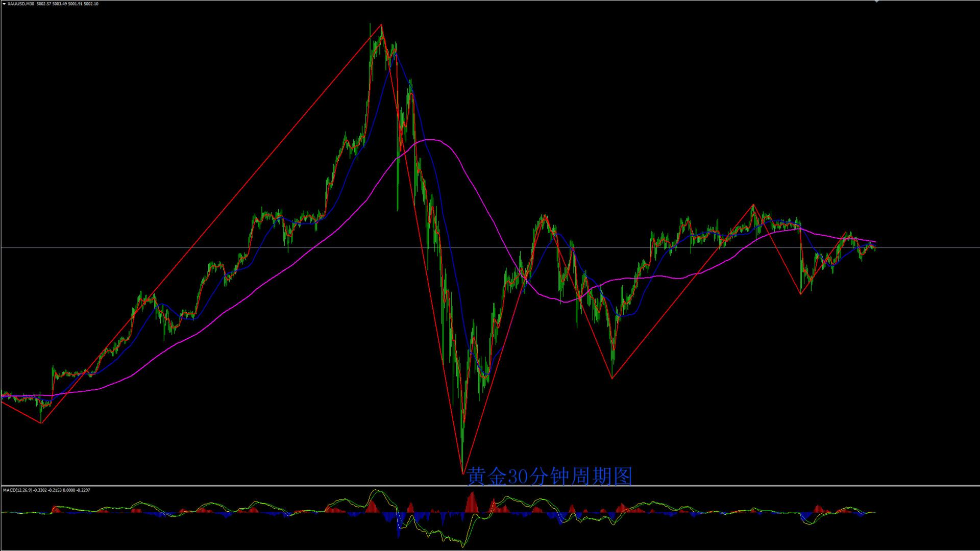The height and width of the screenshot is (551, 980).
Task: Click the rounded top of the magenta moving average
Action: [431, 139]
